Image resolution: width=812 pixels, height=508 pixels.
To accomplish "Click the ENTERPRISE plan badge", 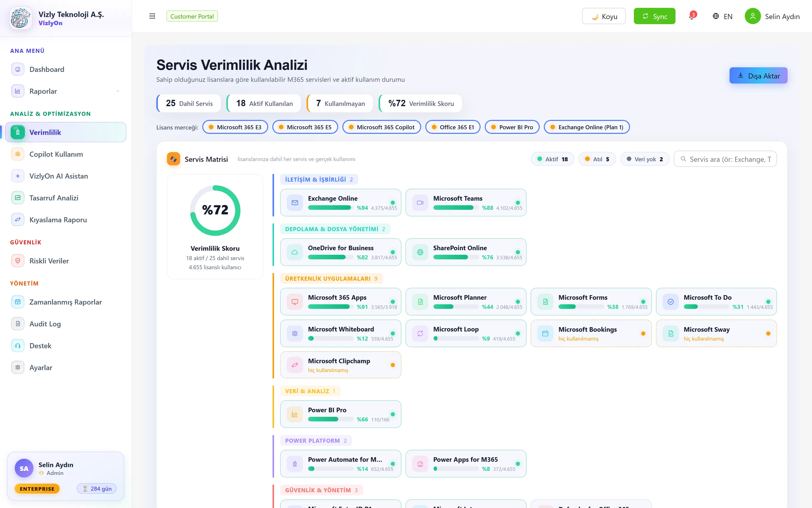I will tap(37, 488).
